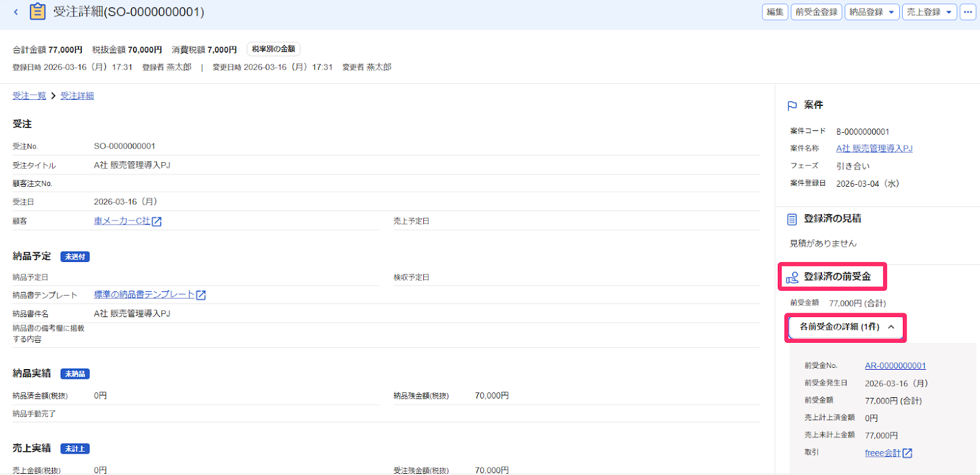Open the 受注一覧 breadcrumb link
Screen dimensions: 980x475
[x=29, y=96]
